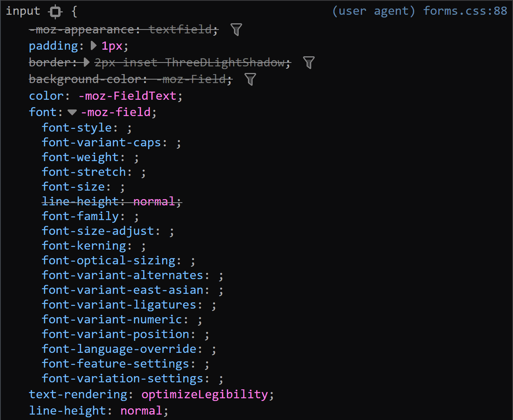Image resolution: width=513 pixels, height=420 pixels.
Task: Click the input selector to edit it
Action: 23,11
